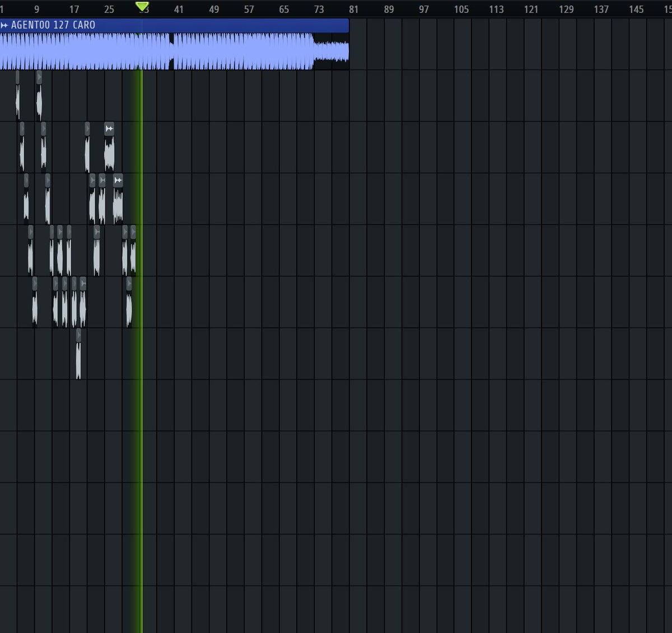Select the first clip on the fifth track

point(31,250)
